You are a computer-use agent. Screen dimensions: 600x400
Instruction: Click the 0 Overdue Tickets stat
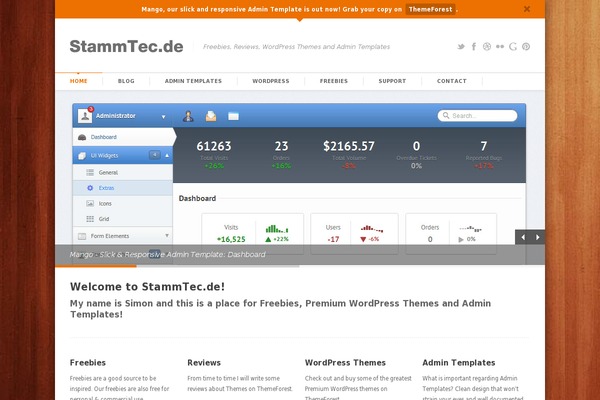coord(416,155)
